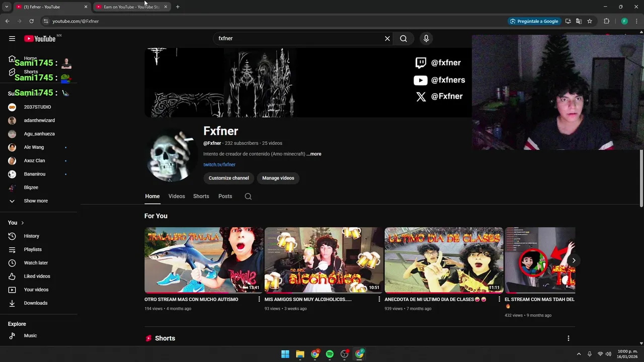Expand the You section chevron
Viewport: 644px width, 362px height.
click(22, 223)
